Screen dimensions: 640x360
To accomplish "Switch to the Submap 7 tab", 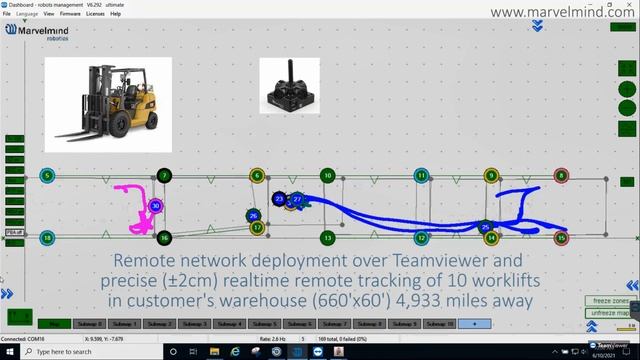I will point(335,324).
